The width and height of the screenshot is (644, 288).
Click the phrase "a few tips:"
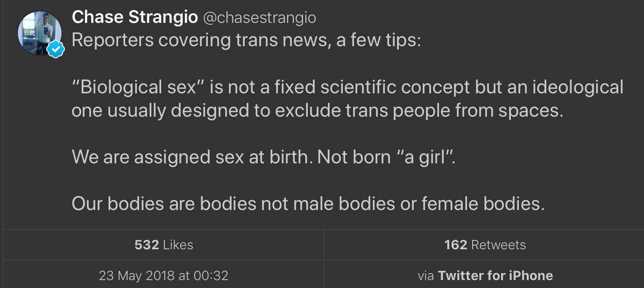click(x=378, y=40)
